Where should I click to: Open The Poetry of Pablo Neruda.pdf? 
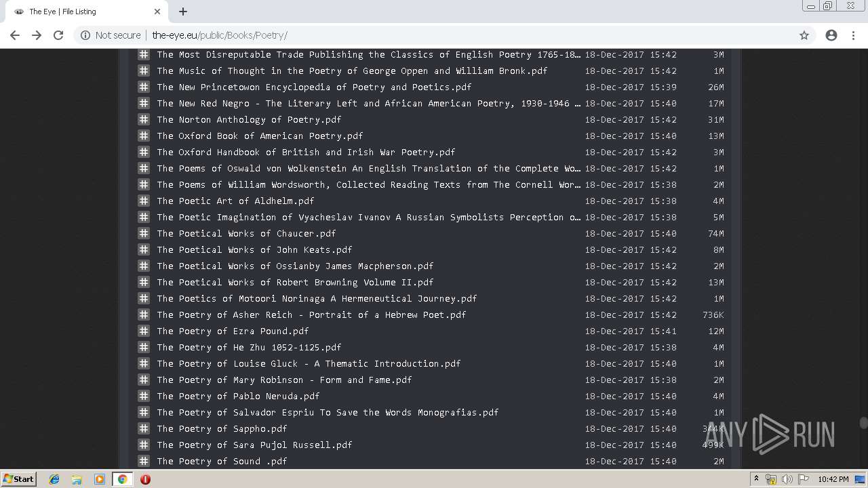click(x=238, y=396)
